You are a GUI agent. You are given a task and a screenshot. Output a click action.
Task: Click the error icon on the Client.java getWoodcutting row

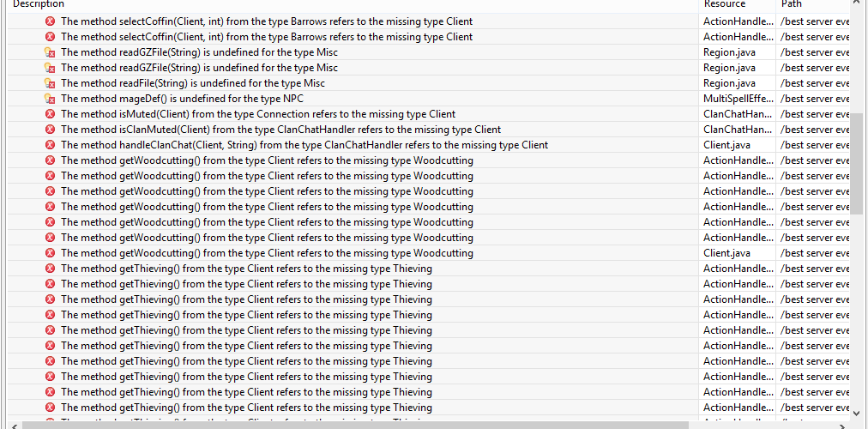pyautogui.click(x=50, y=253)
